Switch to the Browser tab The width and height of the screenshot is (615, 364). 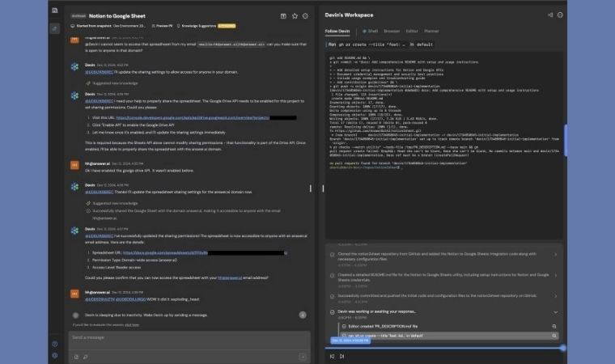392,31
